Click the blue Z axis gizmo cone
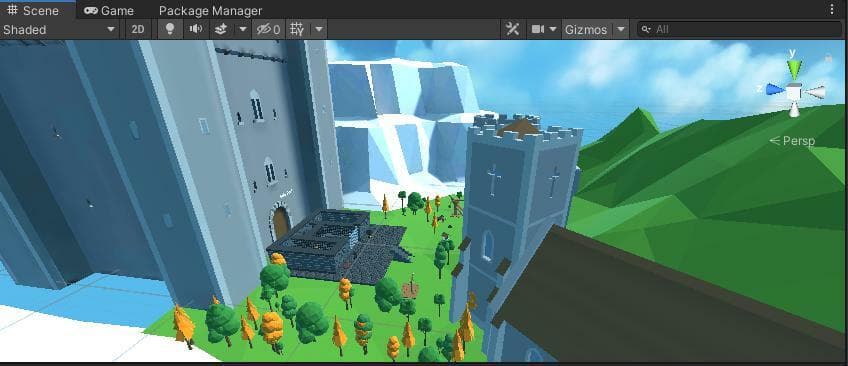Image resolution: width=848 pixels, height=366 pixels. 775,89
